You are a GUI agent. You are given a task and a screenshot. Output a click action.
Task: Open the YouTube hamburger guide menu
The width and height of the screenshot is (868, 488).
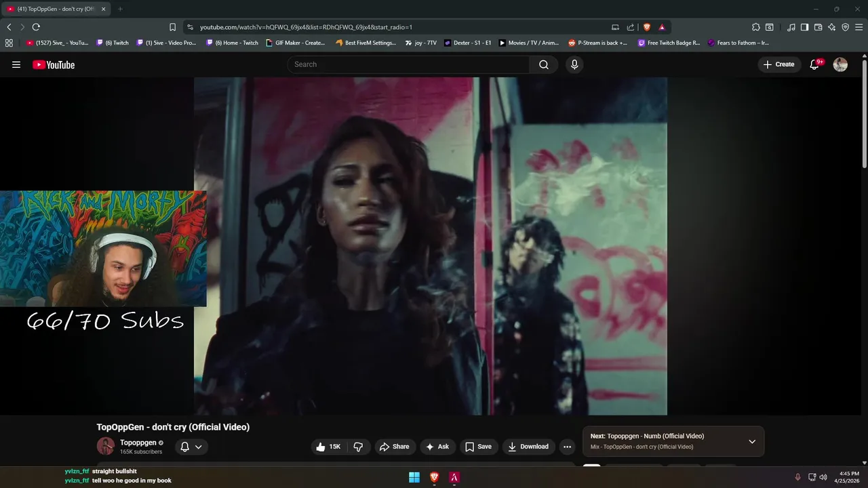coord(16,64)
